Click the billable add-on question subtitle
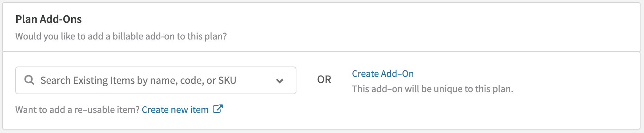Image resolution: width=644 pixels, height=133 pixels. coord(121,36)
